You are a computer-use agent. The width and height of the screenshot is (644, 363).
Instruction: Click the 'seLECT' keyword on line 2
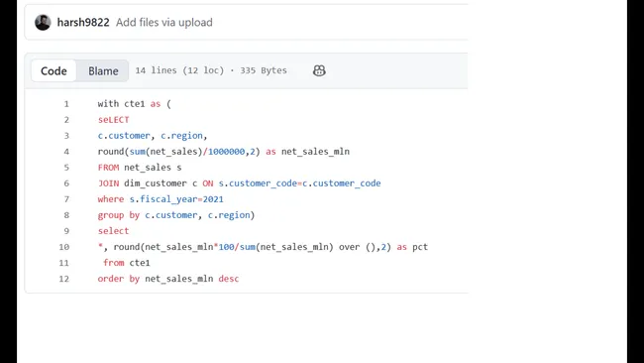(113, 120)
